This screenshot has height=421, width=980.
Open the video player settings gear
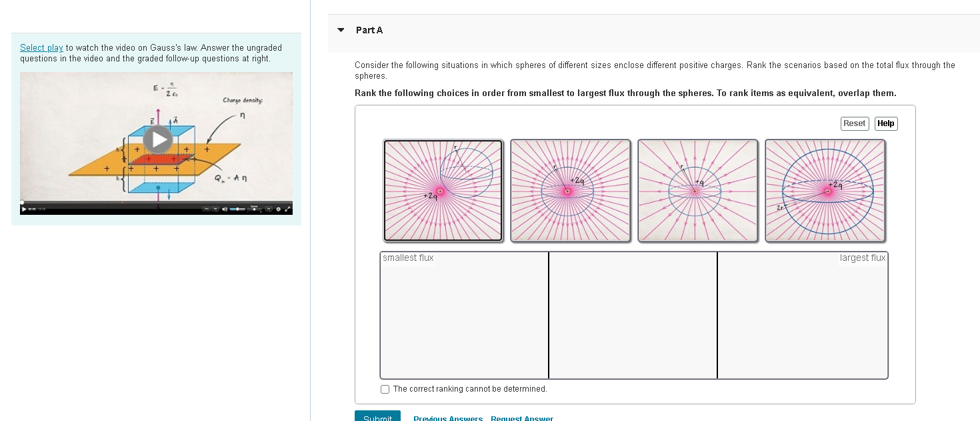(279, 209)
